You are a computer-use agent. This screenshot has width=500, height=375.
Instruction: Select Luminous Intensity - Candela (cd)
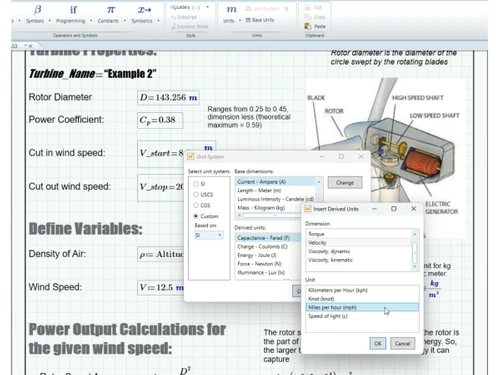(276, 199)
